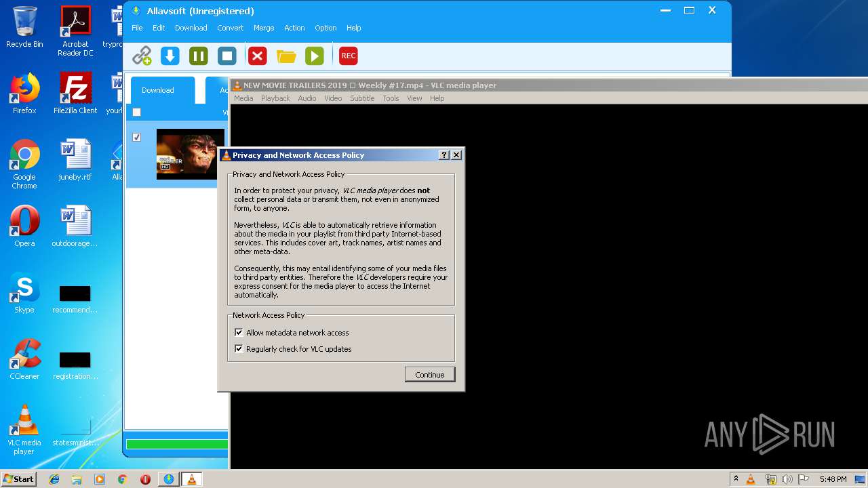Toggle the select-all checkbox in Allavsoft list header
This screenshot has width=868, height=488.
pyautogui.click(x=136, y=113)
